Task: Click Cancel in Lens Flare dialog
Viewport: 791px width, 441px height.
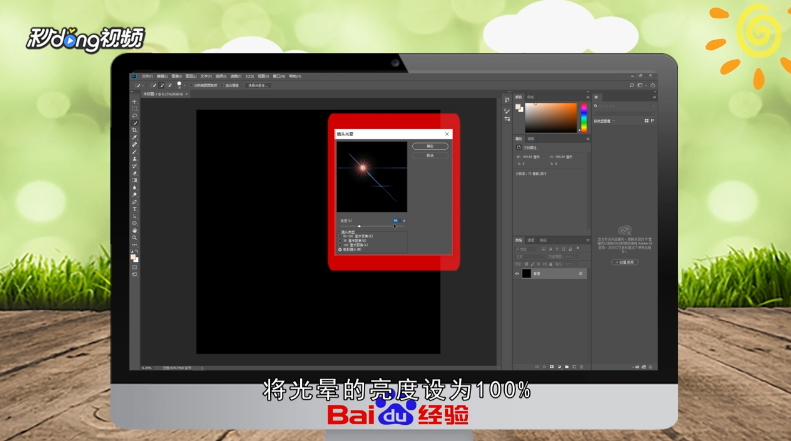Action: point(430,155)
